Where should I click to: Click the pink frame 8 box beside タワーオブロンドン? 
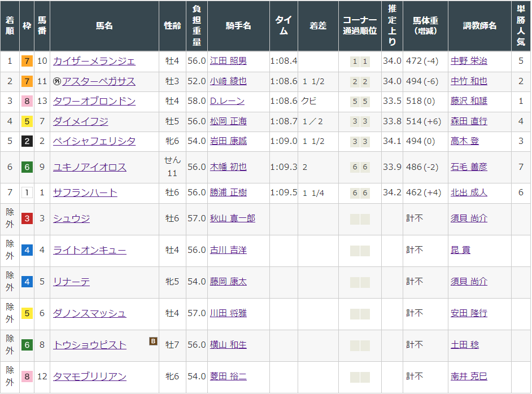click(27, 101)
